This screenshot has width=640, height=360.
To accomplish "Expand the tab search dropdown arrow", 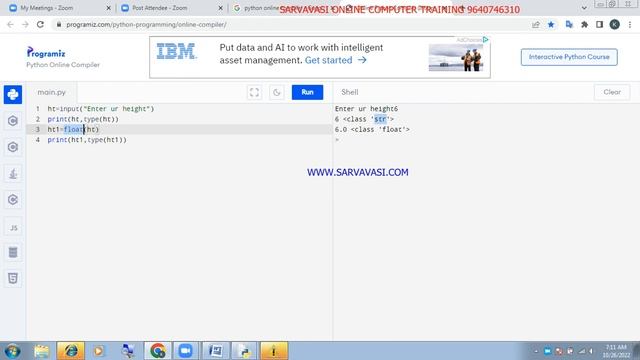I will [584, 8].
